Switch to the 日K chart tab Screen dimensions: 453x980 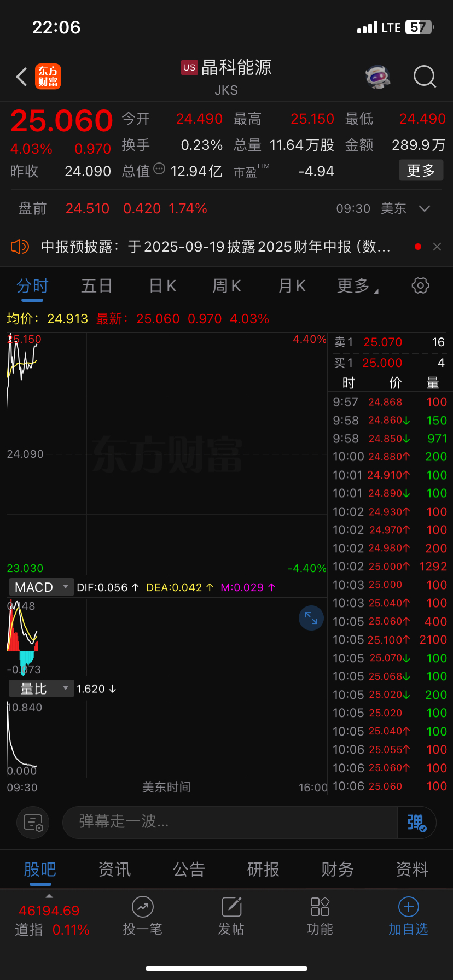[162, 286]
